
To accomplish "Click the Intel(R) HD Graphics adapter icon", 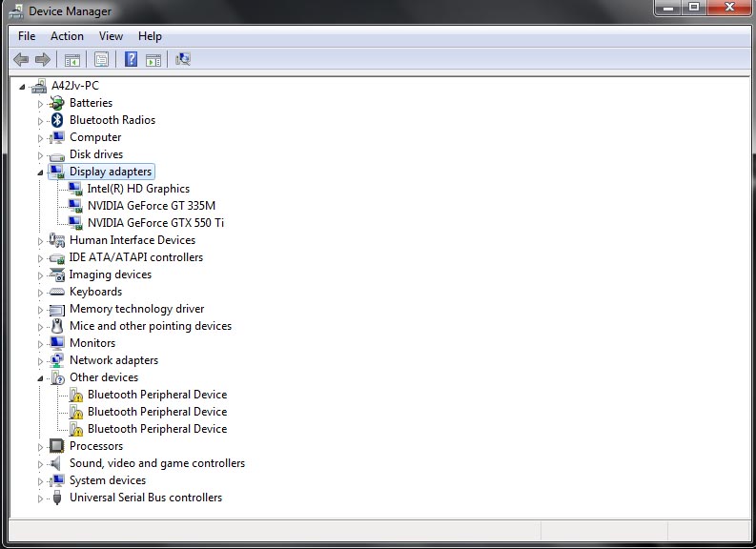I will pyautogui.click(x=75, y=189).
